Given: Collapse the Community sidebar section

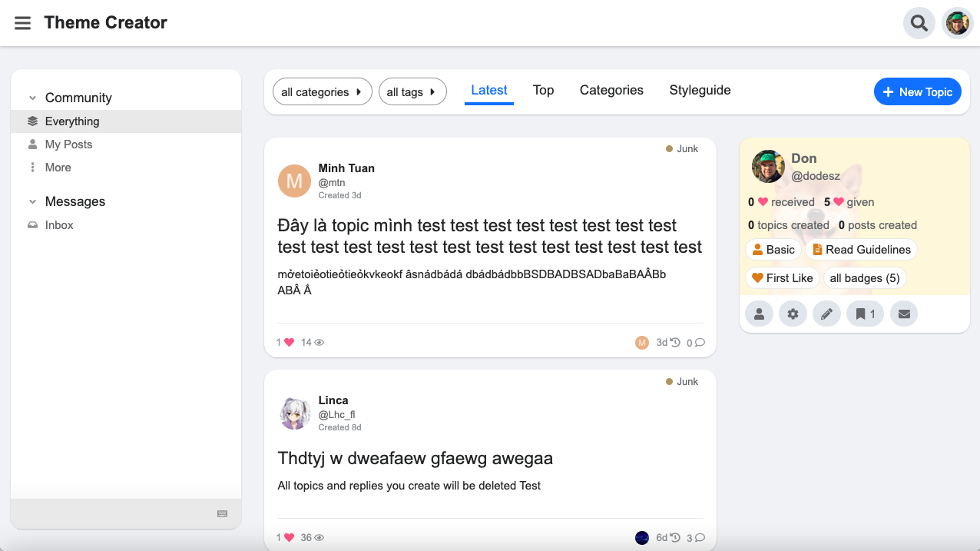Looking at the screenshot, I should click(31, 98).
